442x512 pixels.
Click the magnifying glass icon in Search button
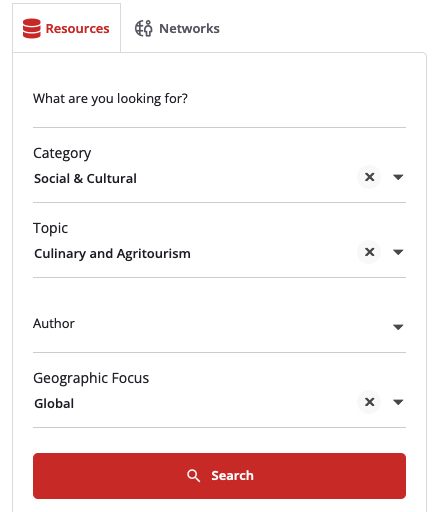(x=193, y=476)
